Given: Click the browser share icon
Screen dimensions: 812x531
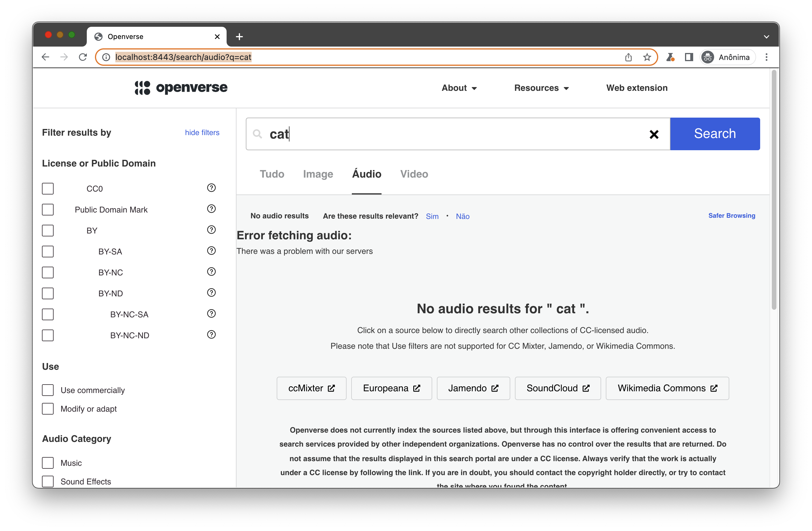Looking at the screenshot, I should coord(629,57).
